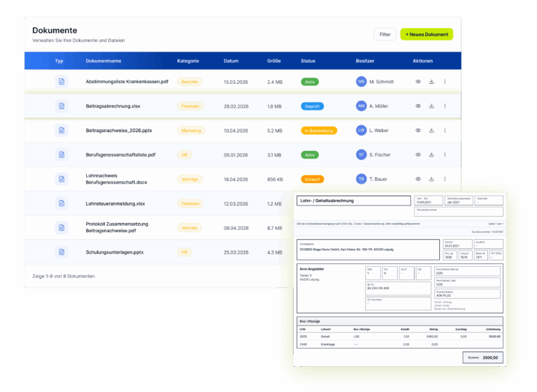Download the Beitragsabrechnung.xlsx file
Screen dimensions: 537x392
tap(431, 106)
